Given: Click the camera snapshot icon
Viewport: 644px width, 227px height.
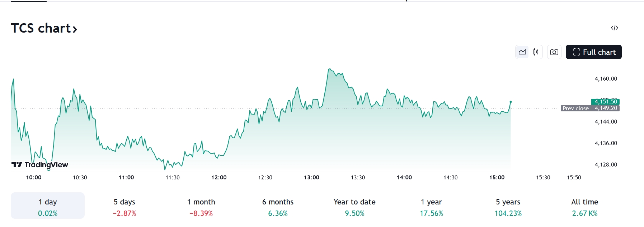Looking at the screenshot, I should (x=554, y=52).
